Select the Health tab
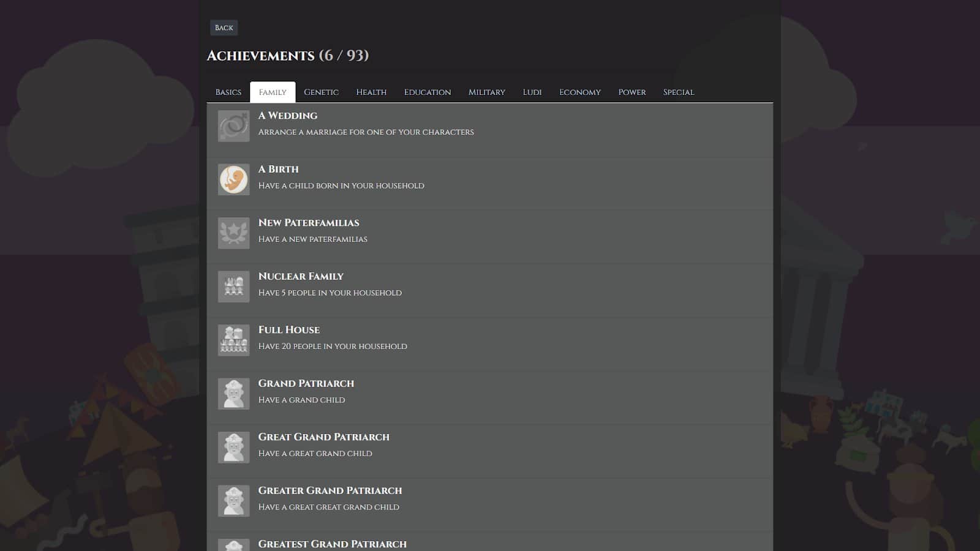The image size is (980, 551). (x=371, y=92)
